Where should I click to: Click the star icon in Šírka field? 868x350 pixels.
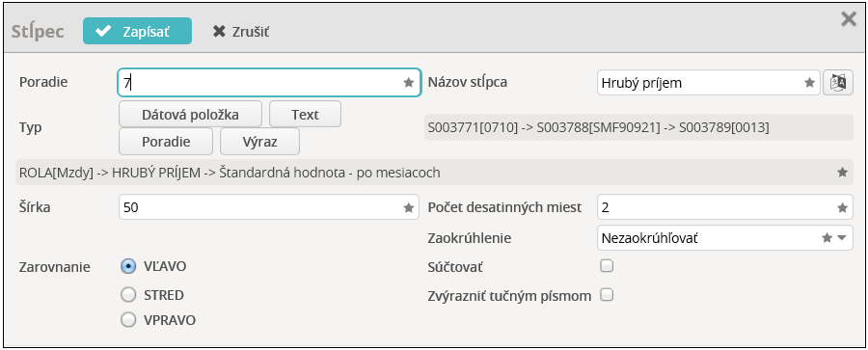point(409,207)
